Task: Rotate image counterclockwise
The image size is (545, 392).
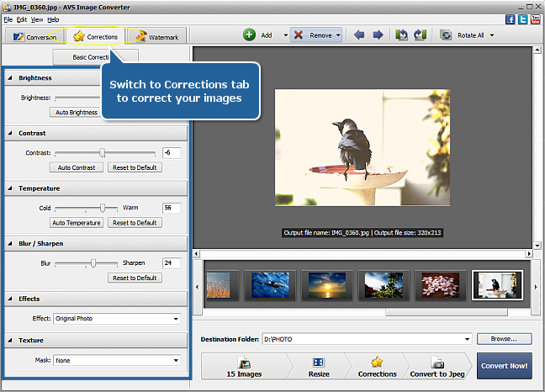Action: tap(401, 34)
